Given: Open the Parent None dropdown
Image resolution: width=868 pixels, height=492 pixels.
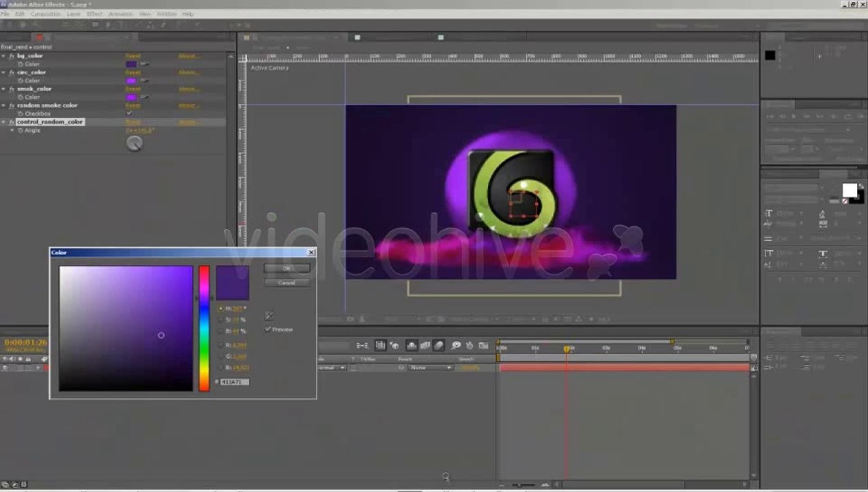Looking at the screenshot, I should pyautogui.click(x=430, y=368).
